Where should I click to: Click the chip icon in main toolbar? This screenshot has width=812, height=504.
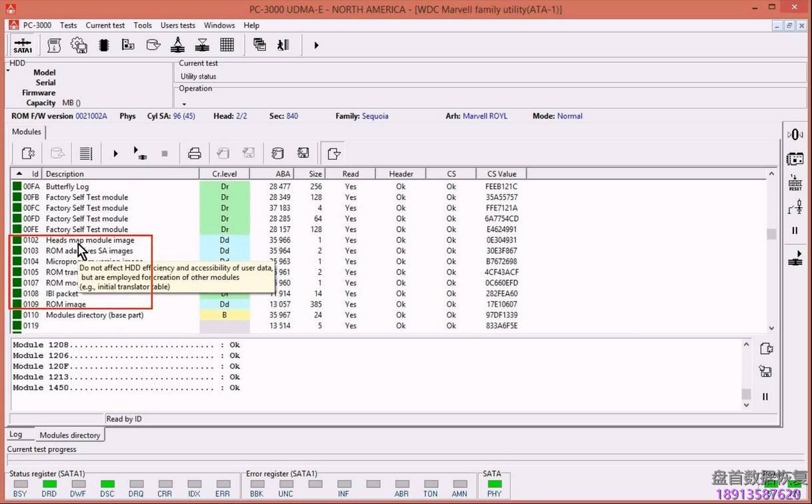click(x=104, y=45)
